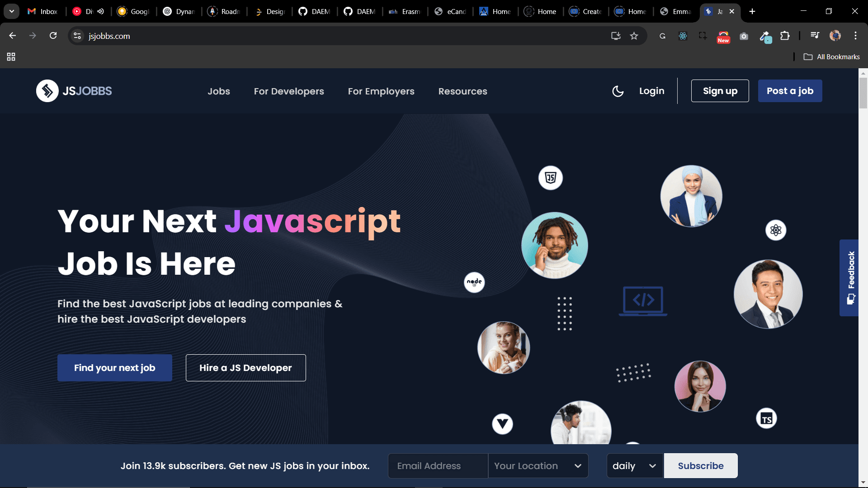Open browser Extensions puzzle icon
The width and height of the screenshot is (868, 488).
[785, 36]
